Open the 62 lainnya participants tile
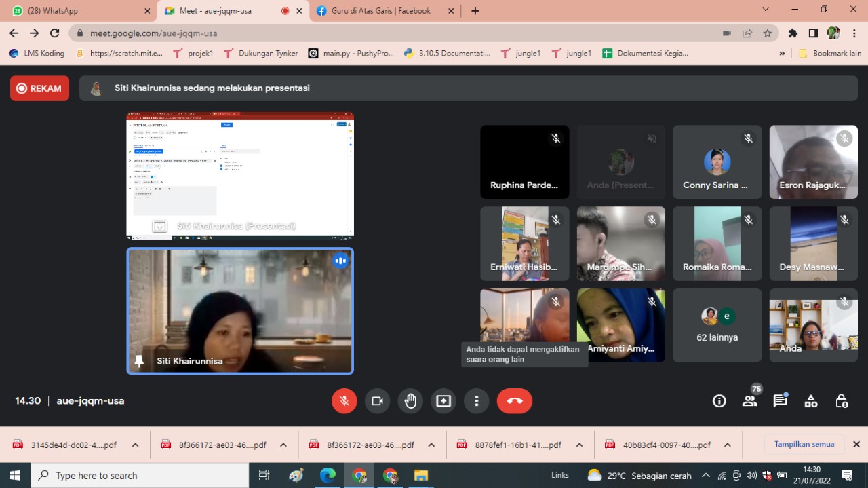This screenshot has width=868, height=488. point(717,325)
